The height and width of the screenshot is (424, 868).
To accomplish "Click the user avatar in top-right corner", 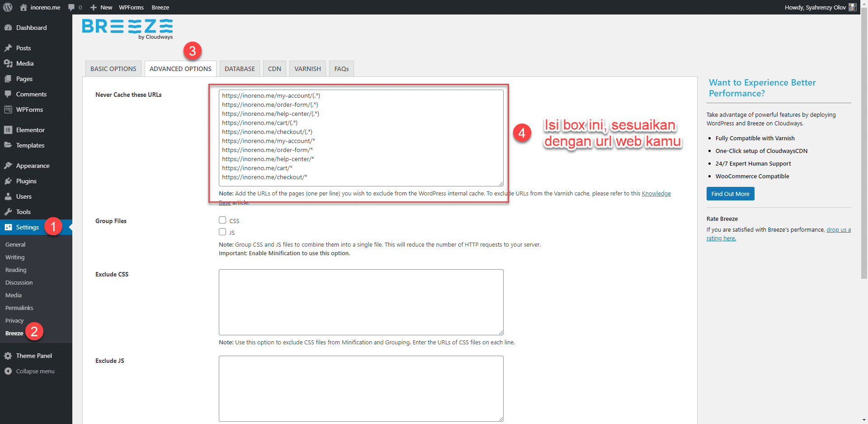I will click(x=853, y=7).
